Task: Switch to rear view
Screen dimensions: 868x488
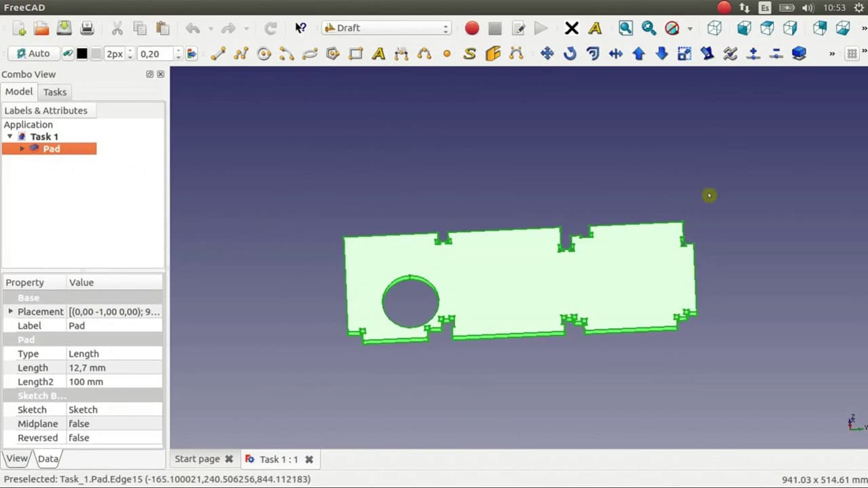Action: 820,28
